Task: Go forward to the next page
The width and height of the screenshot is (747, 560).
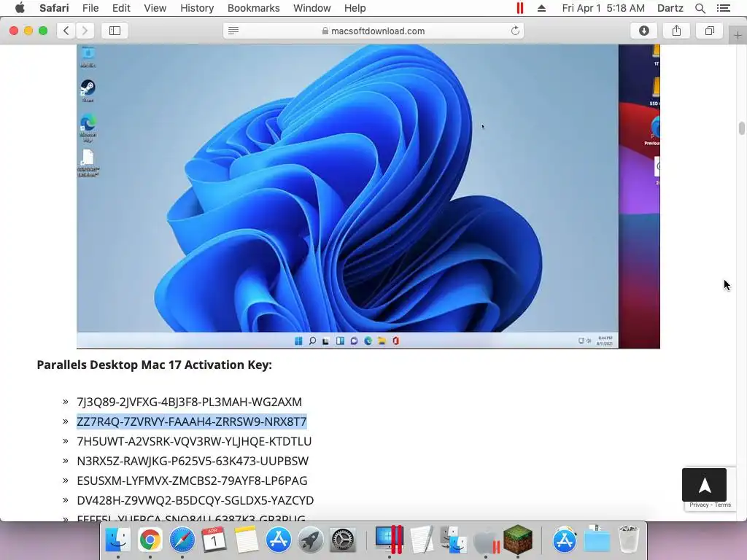Action: (85, 31)
